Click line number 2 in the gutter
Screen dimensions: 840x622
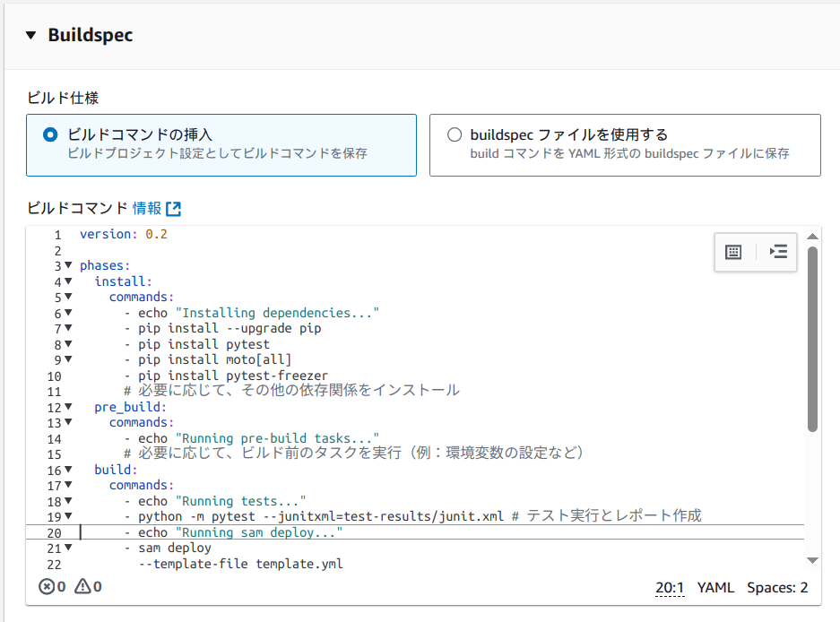pos(57,251)
